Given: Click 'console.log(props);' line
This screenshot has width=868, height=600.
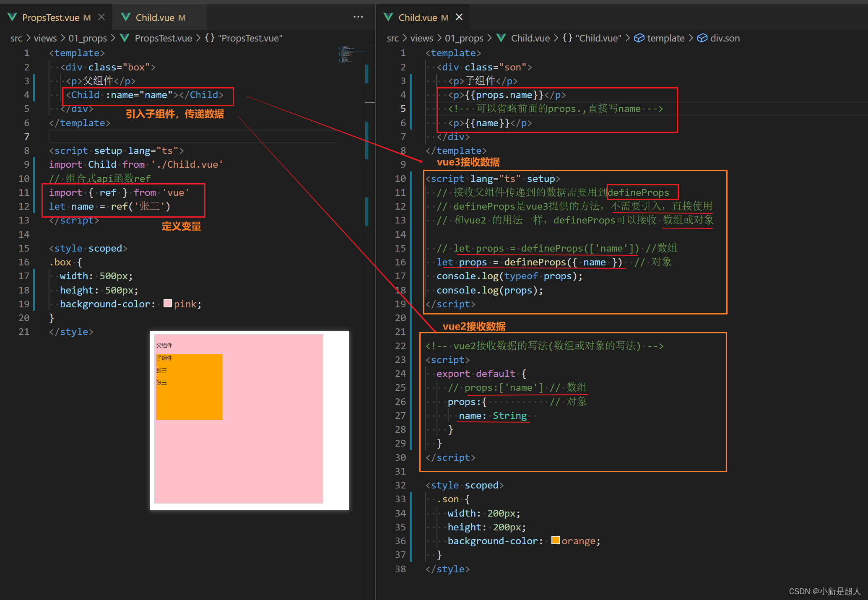Looking at the screenshot, I should tap(490, 290).
